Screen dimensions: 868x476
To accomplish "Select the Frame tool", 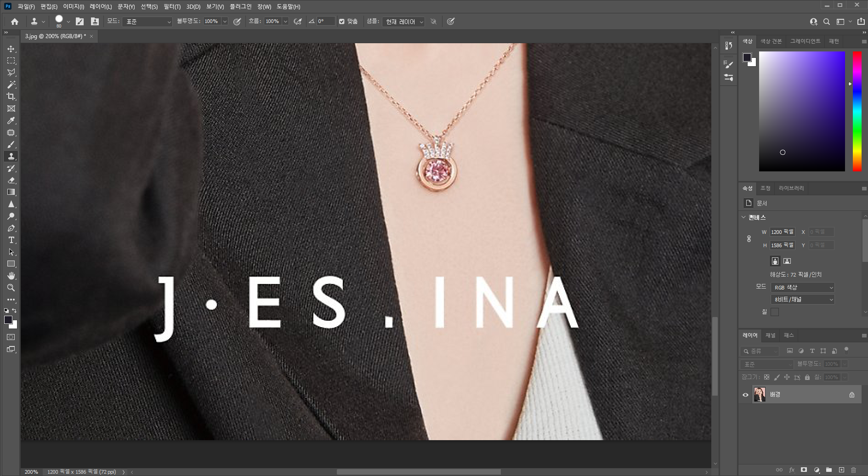I will click(x=11, y=108).
